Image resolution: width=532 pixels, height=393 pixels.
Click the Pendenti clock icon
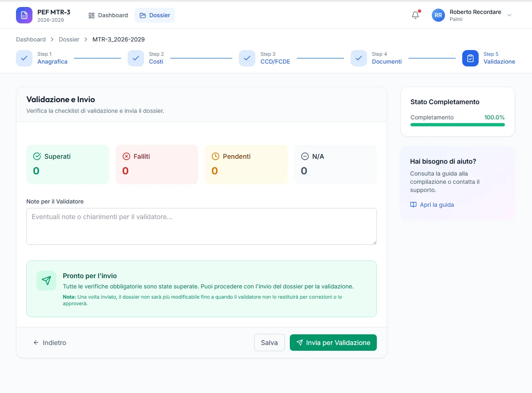pyautogui.click(x=216, y=156)
